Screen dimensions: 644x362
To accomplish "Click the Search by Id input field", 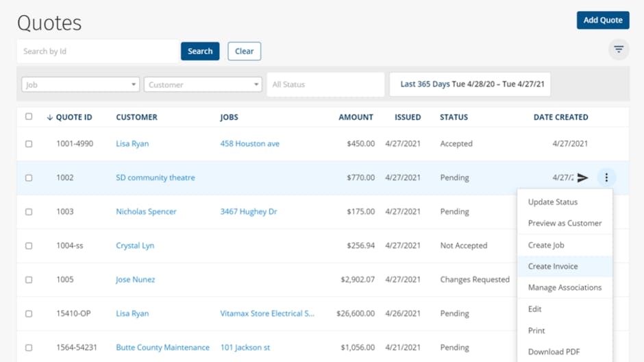I will point(98,51).
